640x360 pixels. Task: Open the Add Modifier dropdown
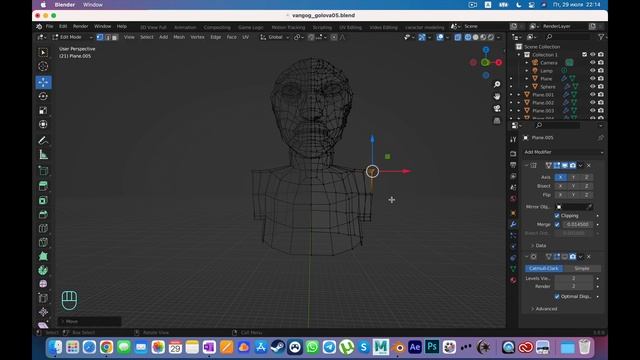(563, 152)
